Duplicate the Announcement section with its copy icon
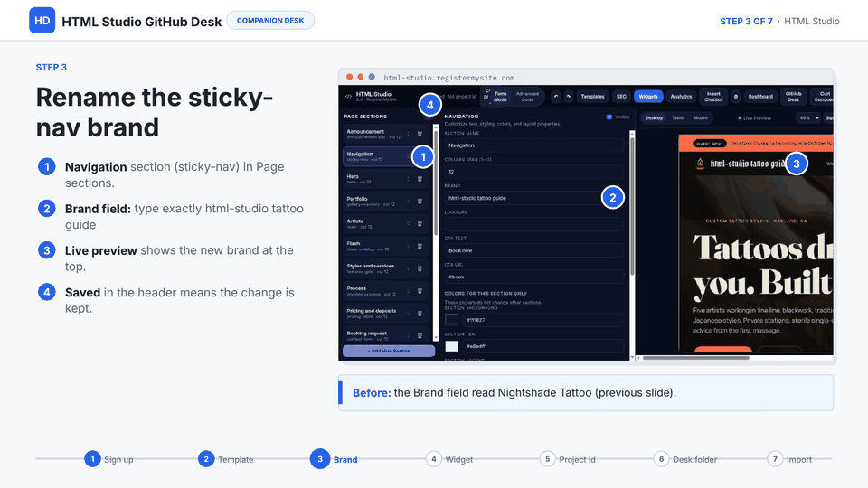The image size is (868, 488). pos(409,134)
